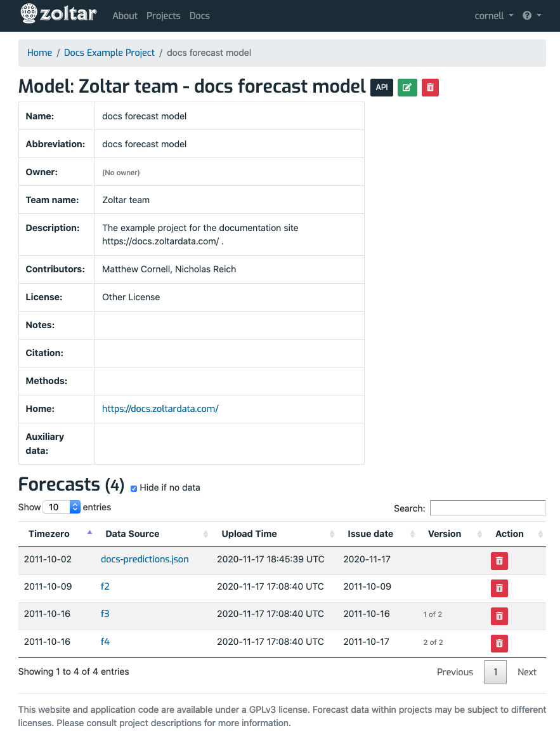Select upload time 2020-11-17 18:45:39 UTC
The image size is (560, 735).
coord(271,559)
